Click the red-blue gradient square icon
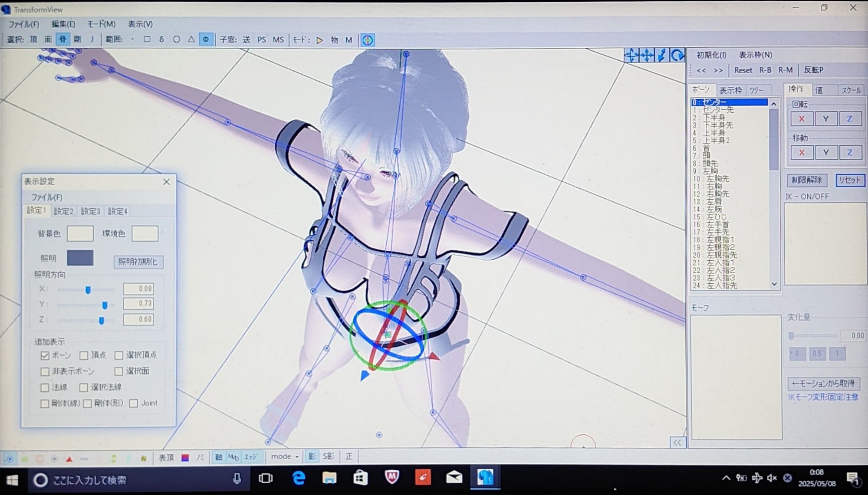Viewport: 868px width, 495px height. 185,458
